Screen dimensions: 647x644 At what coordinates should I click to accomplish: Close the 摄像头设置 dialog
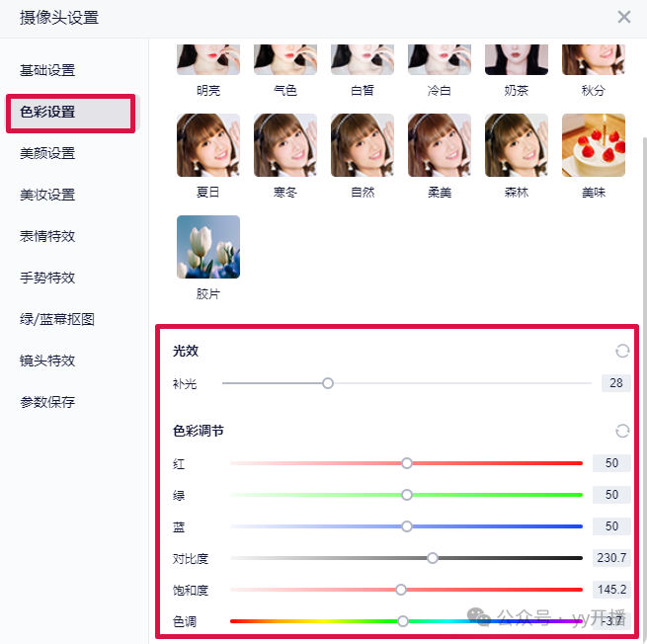tap(624, 18)
